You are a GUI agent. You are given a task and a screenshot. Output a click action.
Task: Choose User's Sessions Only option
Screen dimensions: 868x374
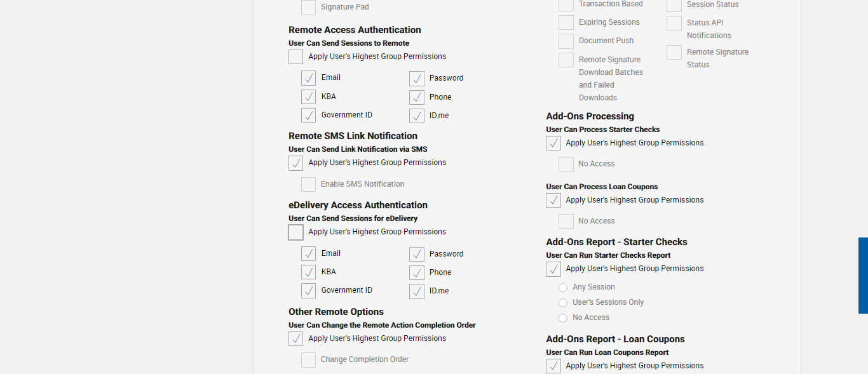point(563,303)
